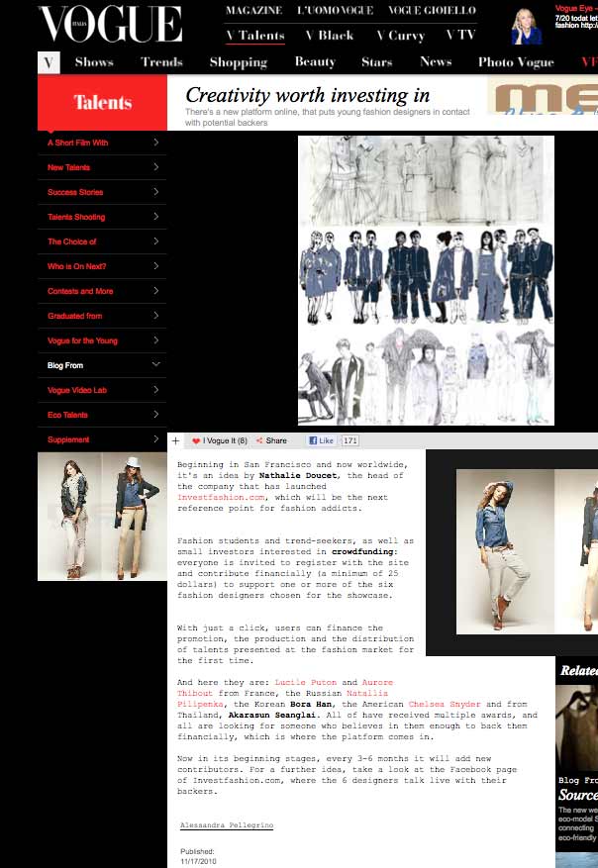The width and height of the screenshot is (598, 868).
Task: Click the Facebook Like button
Action: (321, 440)
